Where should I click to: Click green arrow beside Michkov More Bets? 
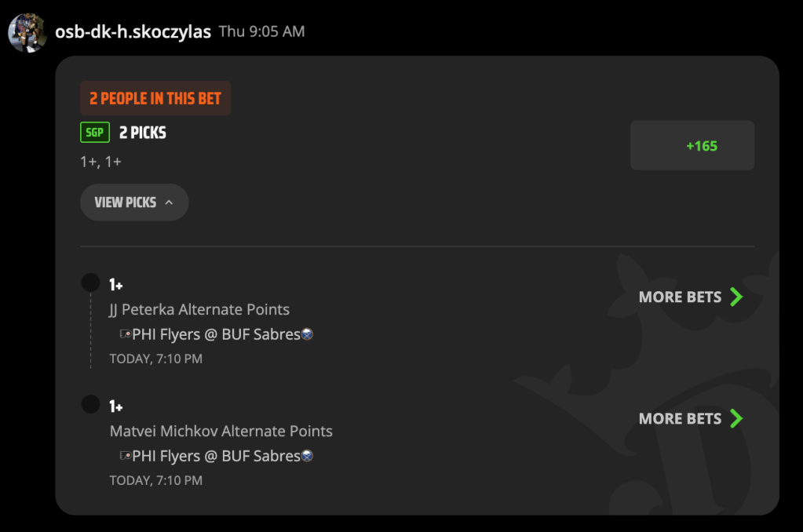tap(736, 419)
